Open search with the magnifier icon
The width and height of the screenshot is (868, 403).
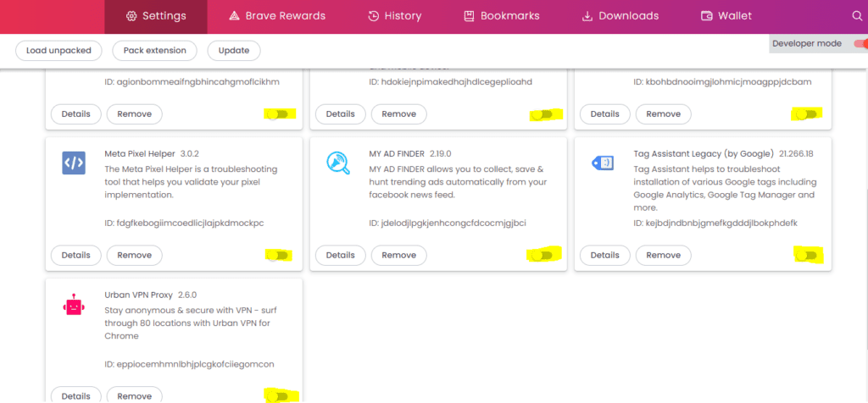pos(857,16)
